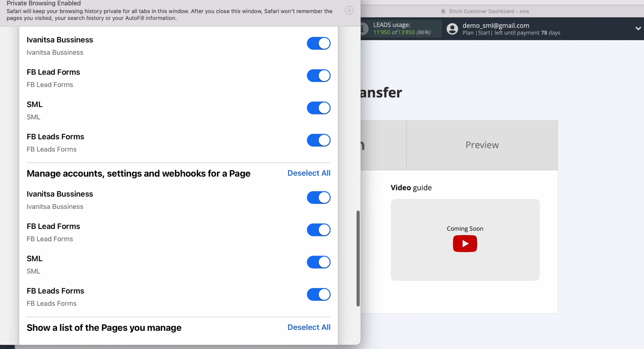Click the Manage accounts, settings and webhooks heading
Viewport: 644px width, 349px height.
click(139, 173)
